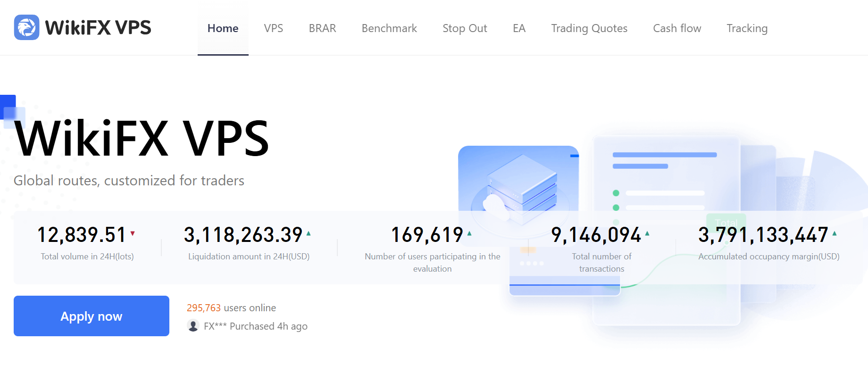
Task: Click the green up arrow beside 9,146,094
Action: pos(647,233)
